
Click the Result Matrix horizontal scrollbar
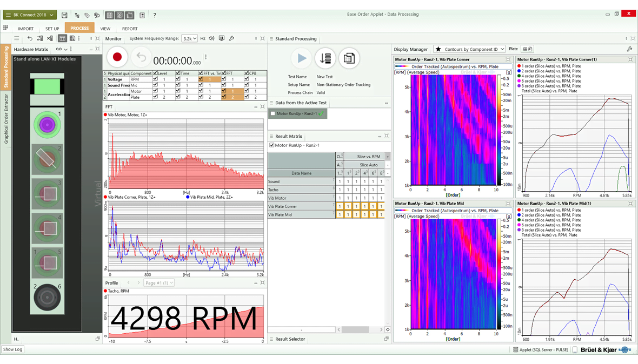pos(355,329)
